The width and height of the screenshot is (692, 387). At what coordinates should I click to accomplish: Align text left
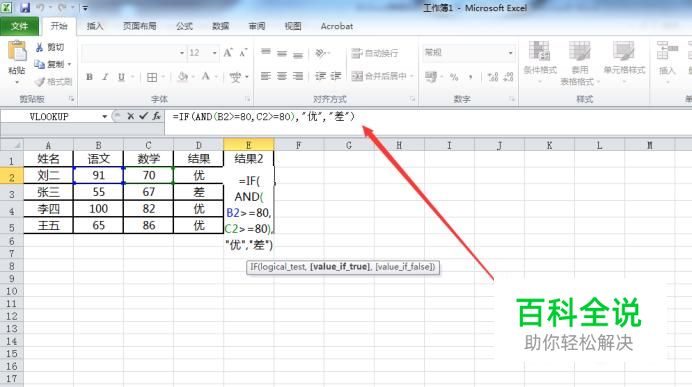(x=266, y=76)
